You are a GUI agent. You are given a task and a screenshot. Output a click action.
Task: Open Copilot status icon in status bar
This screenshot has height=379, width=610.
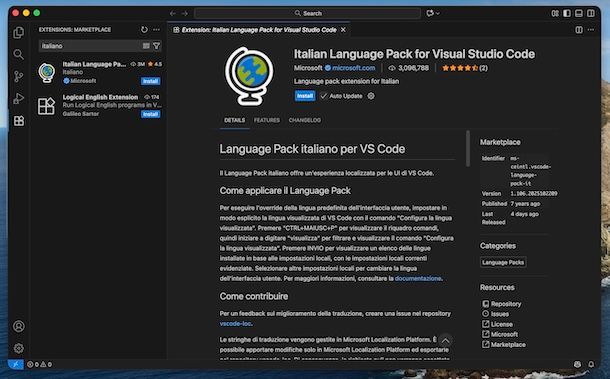pyautogui.click(x=578, y=364)
